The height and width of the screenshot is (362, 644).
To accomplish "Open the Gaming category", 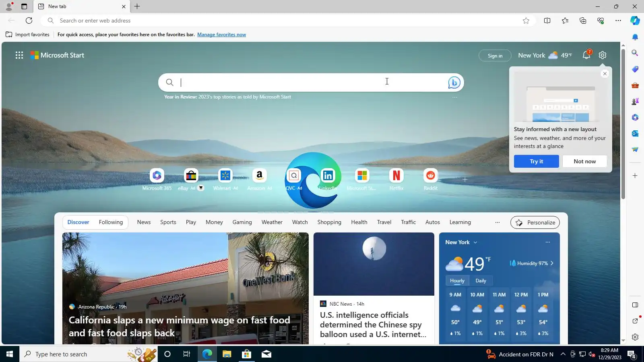I will [x=242, y=222].
